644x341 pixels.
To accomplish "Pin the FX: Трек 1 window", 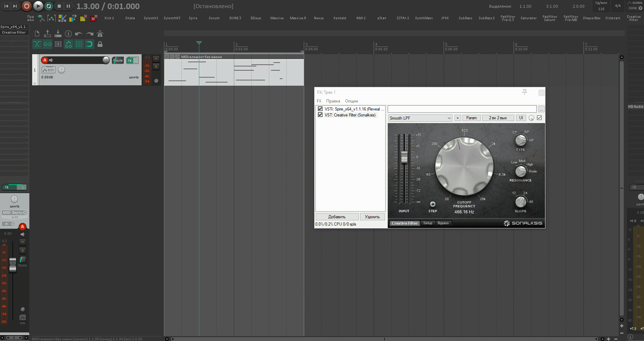I will point(524,92).
